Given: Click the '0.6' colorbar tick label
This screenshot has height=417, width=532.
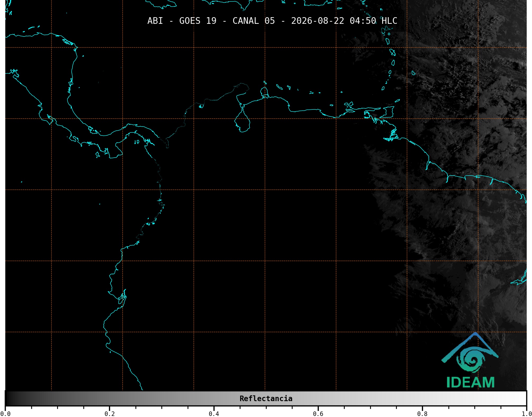Looking at the screenshot, I should coord(318,414).
